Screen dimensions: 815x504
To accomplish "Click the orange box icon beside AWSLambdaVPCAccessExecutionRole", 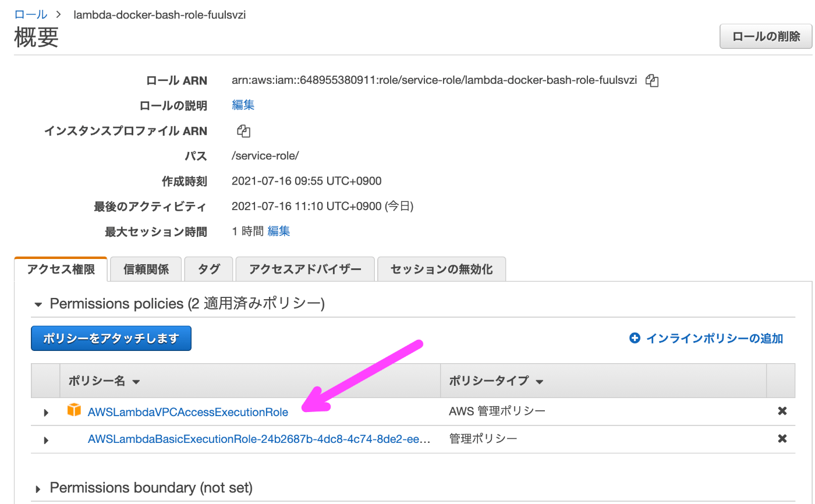I will 74,410.
